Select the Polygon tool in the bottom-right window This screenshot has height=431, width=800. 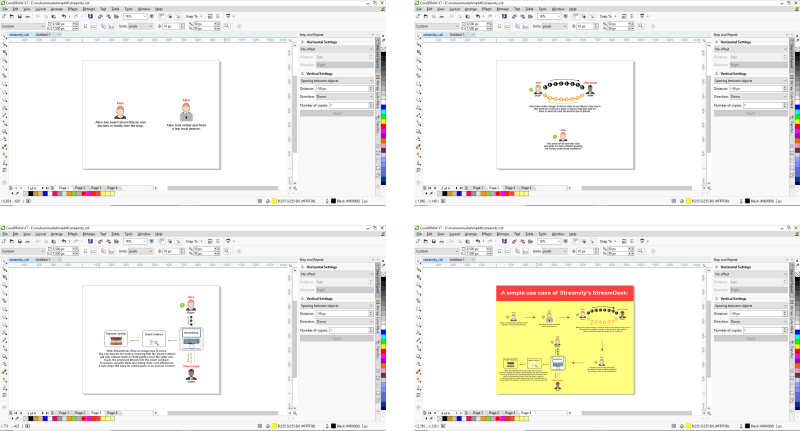pyautogui.click(x=419, y=324)
